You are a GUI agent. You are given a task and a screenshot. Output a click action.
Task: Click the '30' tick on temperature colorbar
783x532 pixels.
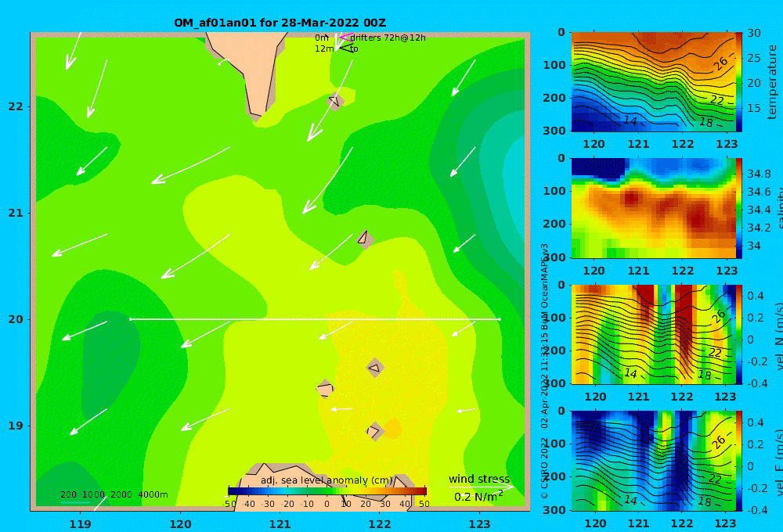pyautogui.click(x=754, y=34)
